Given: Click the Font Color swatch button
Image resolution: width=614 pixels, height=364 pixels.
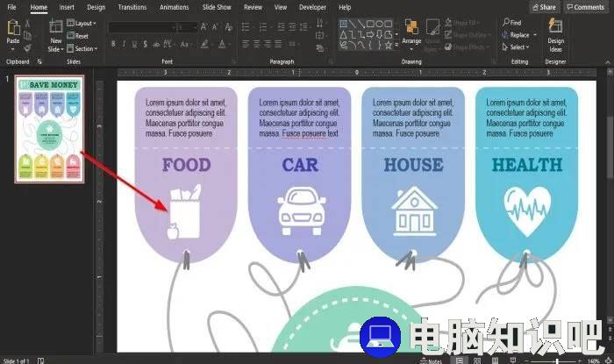Looking at the screenshot, I should pos(222,44).
